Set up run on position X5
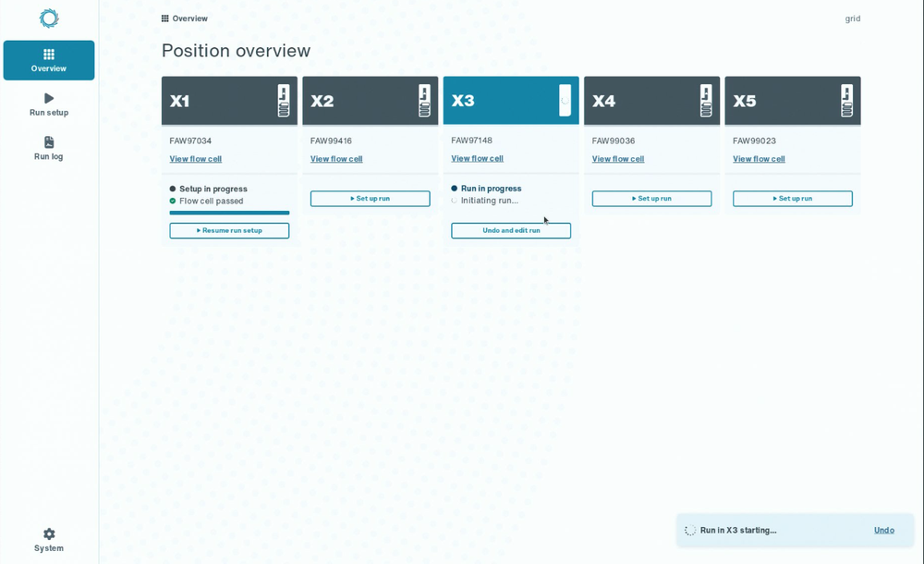924x564 pixels. click(x=793, y=199)
